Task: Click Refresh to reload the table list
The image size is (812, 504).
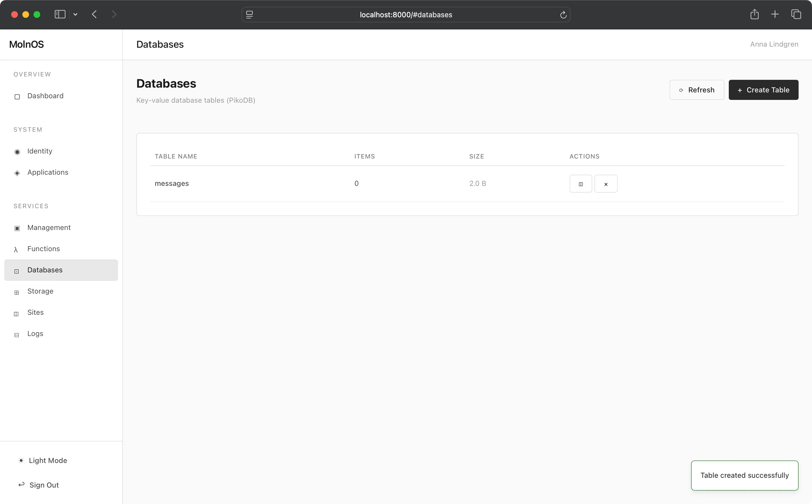Action: (x=697, y=90)
